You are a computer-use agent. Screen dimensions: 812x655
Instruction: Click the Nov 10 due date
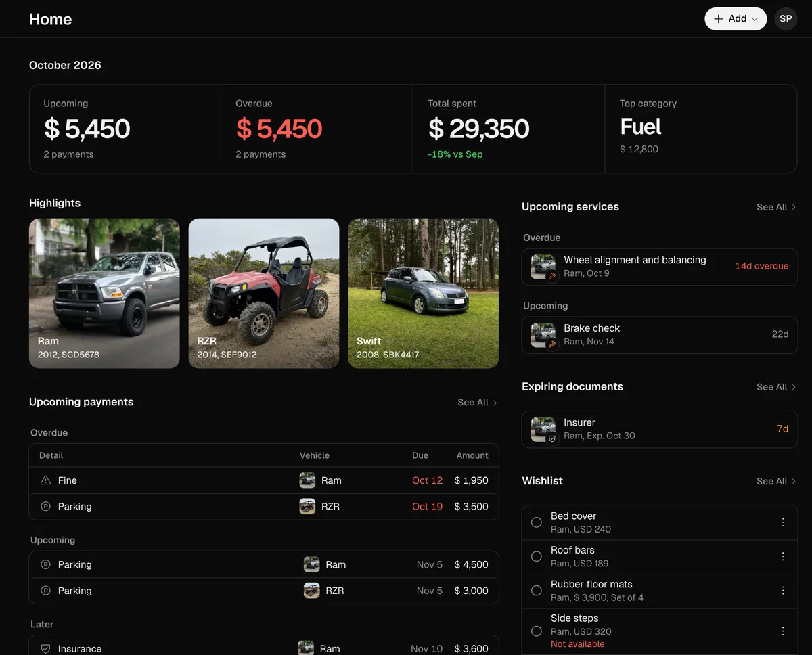426,648
